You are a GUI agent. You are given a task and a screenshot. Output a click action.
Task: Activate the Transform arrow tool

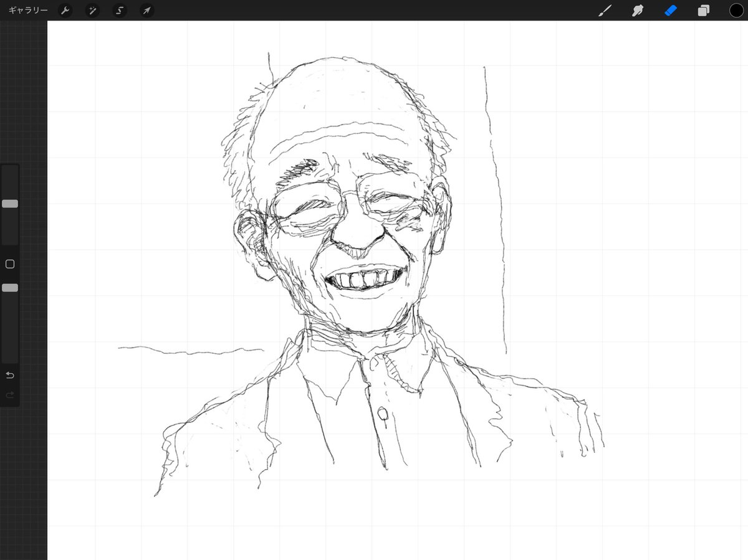coord(146,11)
